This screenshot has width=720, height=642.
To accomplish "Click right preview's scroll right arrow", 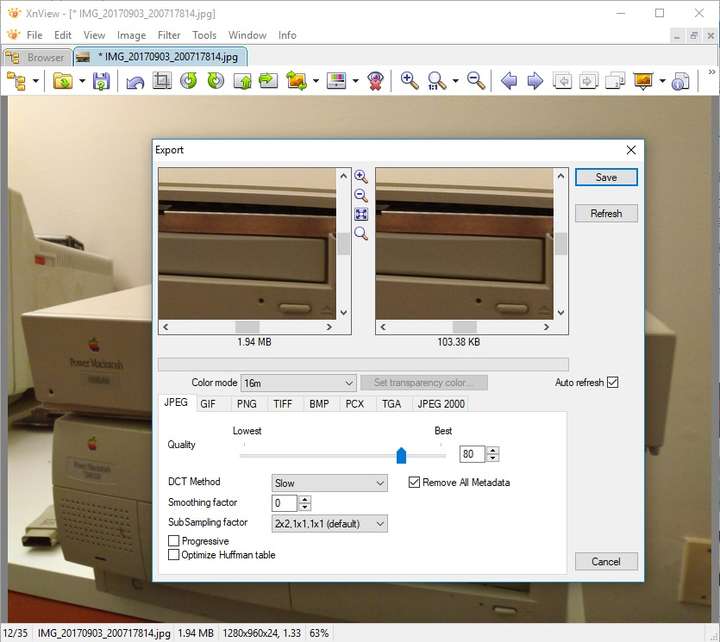I will (x=546, y=327).
